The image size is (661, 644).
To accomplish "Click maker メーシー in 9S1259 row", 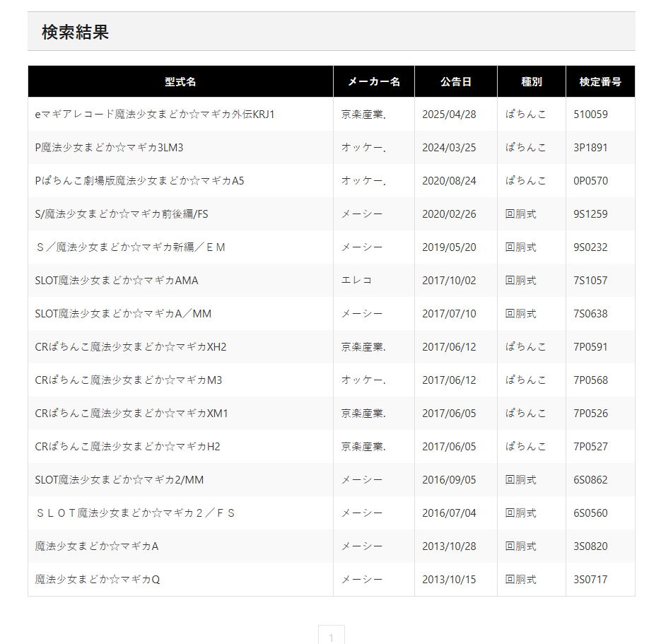I will (x=362, y=214).
